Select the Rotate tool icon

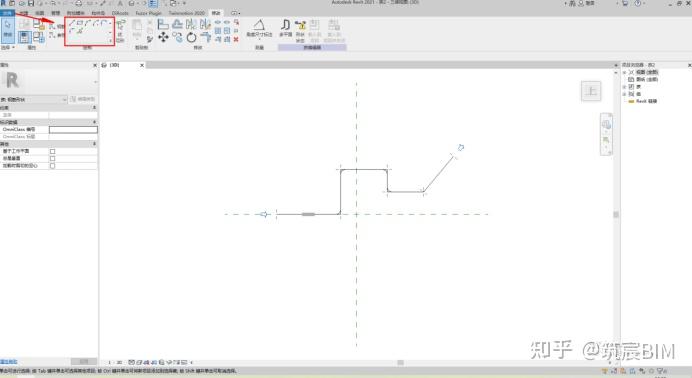pyautogui.click(x=191, y=37)
